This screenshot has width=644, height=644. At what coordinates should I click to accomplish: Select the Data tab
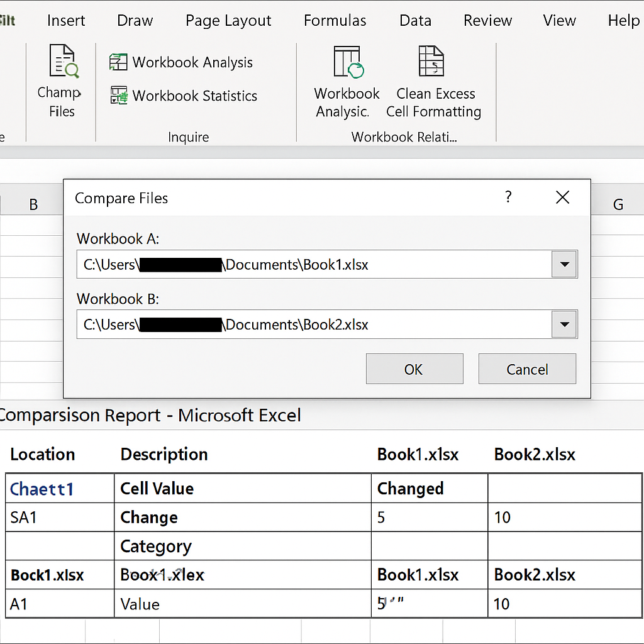tap(415, 21)
